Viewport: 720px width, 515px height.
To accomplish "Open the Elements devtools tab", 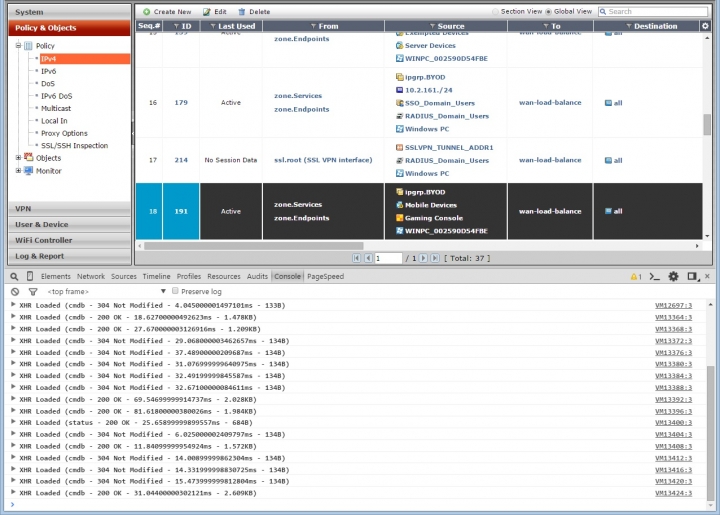I will point(56,276).
